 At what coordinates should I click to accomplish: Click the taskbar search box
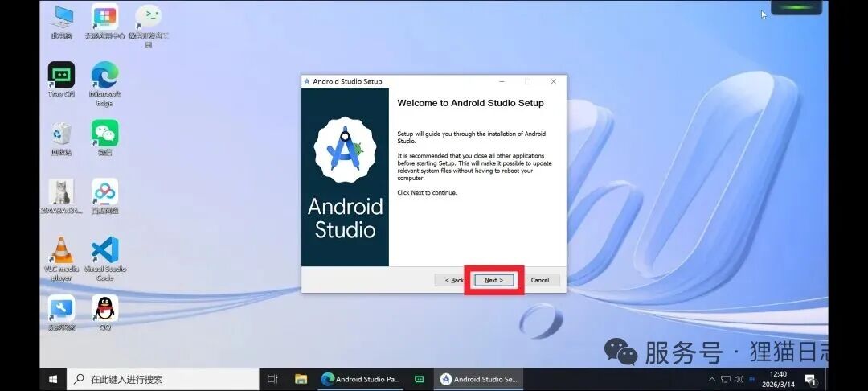(162, 380)
